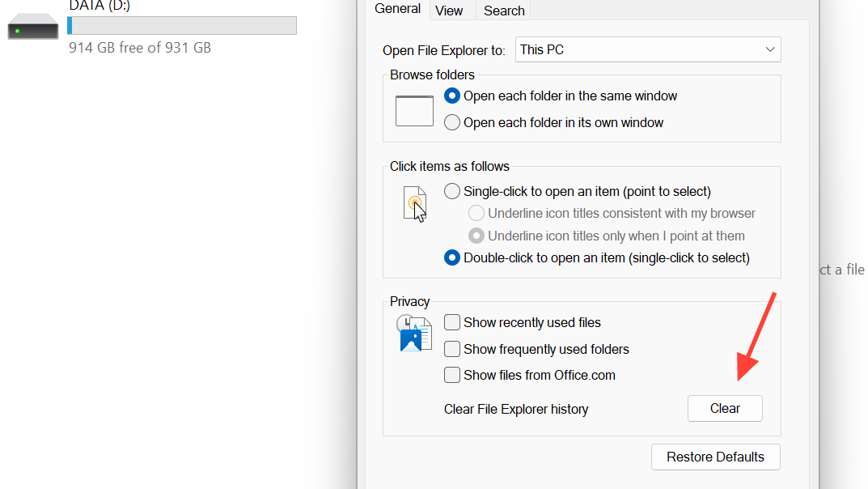Toggle 'Show files from Office.com' checkbox

pos(452,376)
